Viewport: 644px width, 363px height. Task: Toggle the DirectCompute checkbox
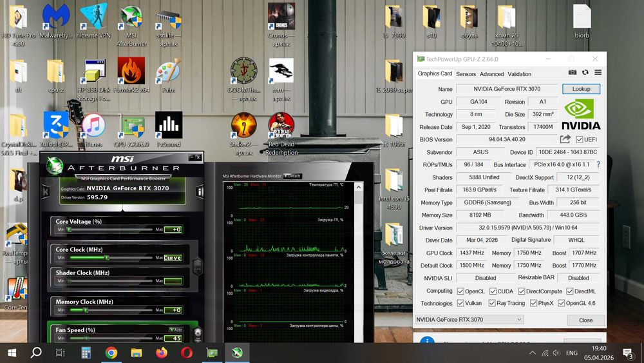click(x=522, y=291)
